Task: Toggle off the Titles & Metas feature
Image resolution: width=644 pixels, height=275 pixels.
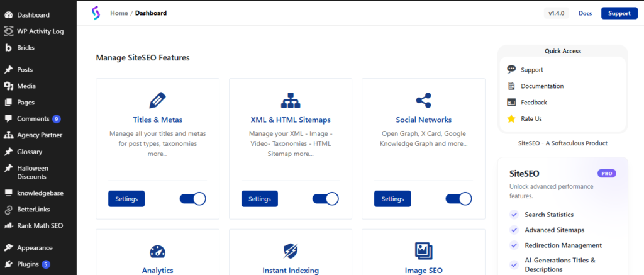Action: (192, 199)
